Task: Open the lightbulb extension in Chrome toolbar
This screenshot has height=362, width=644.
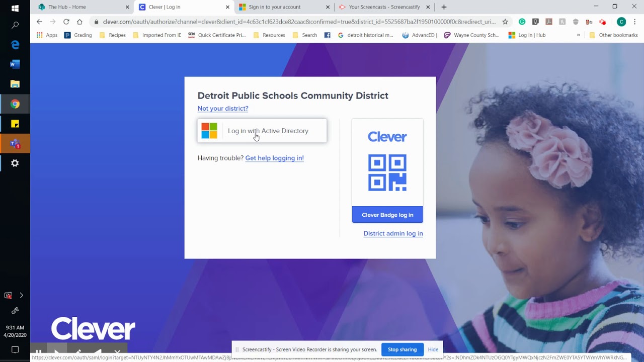Action: point(535,22)
